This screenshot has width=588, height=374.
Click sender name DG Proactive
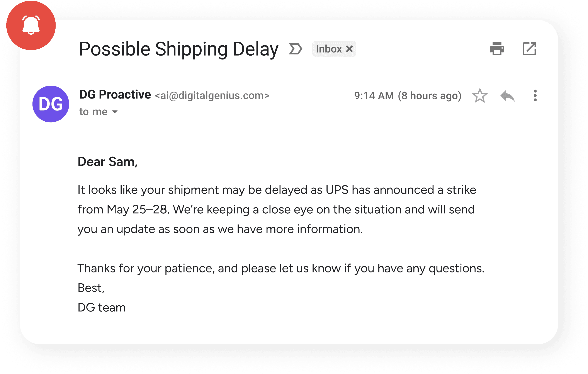tap(115, 94)
